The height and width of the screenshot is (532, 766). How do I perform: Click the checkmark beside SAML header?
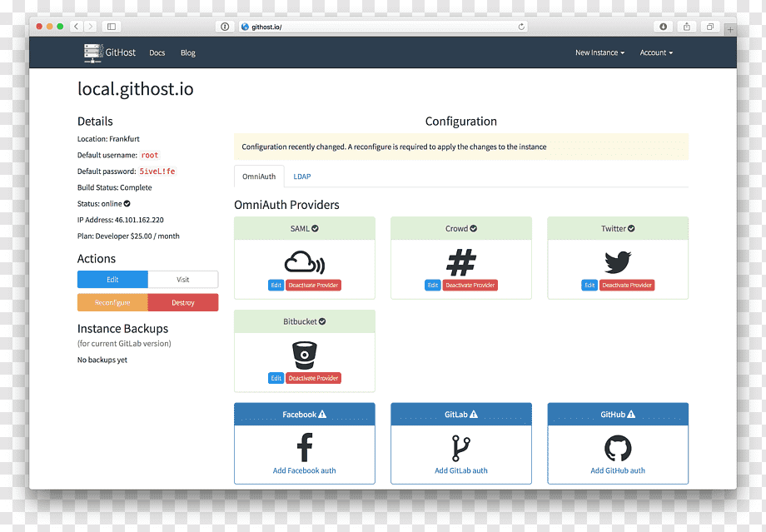pyautogui.click(x=315, y=228)
